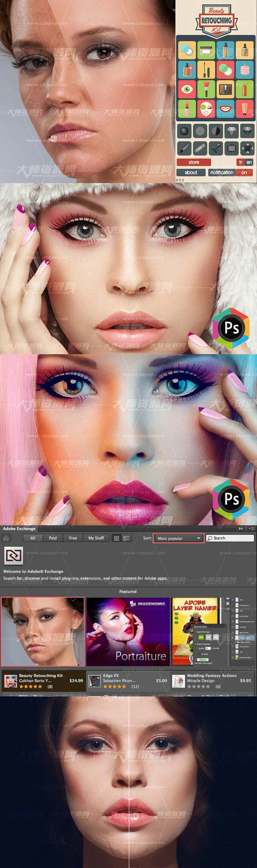Click the mascara wand icon

206,69
